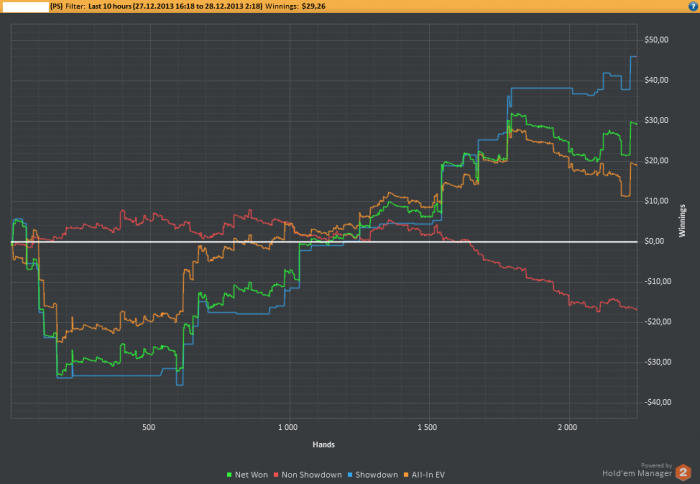
Task: Click the 1 000 hands x-axis label
Action: coord(288,427)
